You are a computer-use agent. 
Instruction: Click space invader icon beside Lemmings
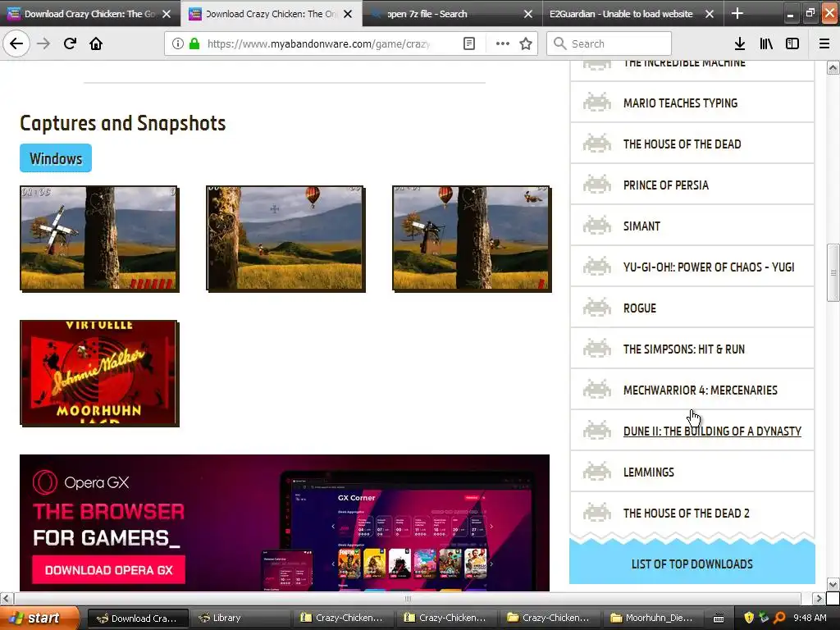click(597, 472)
